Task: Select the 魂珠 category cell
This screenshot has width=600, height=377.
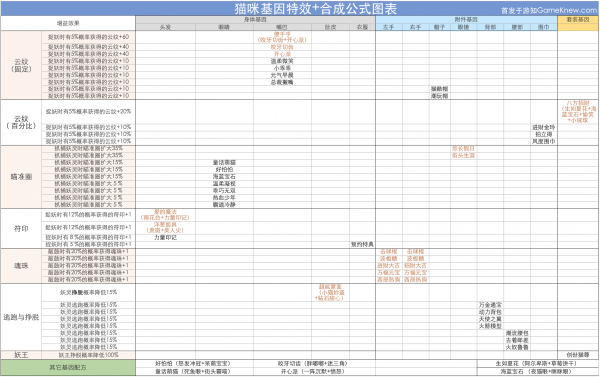Action: click(21, 266)
